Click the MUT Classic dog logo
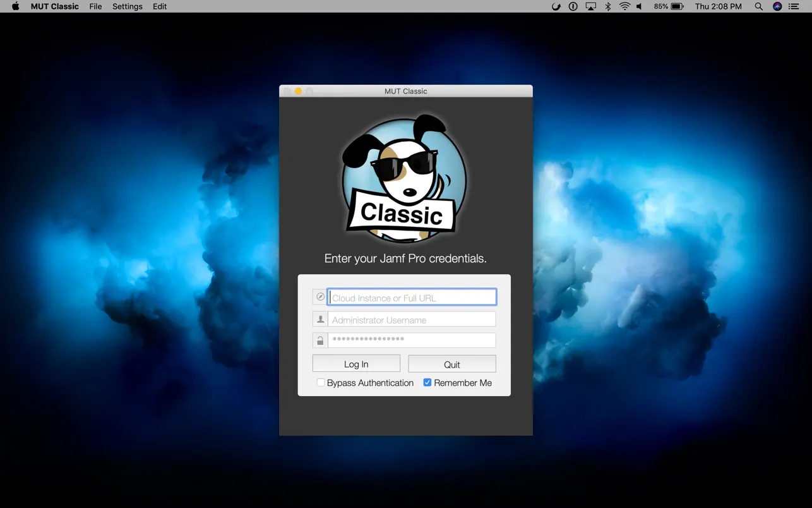 (405, 179)
